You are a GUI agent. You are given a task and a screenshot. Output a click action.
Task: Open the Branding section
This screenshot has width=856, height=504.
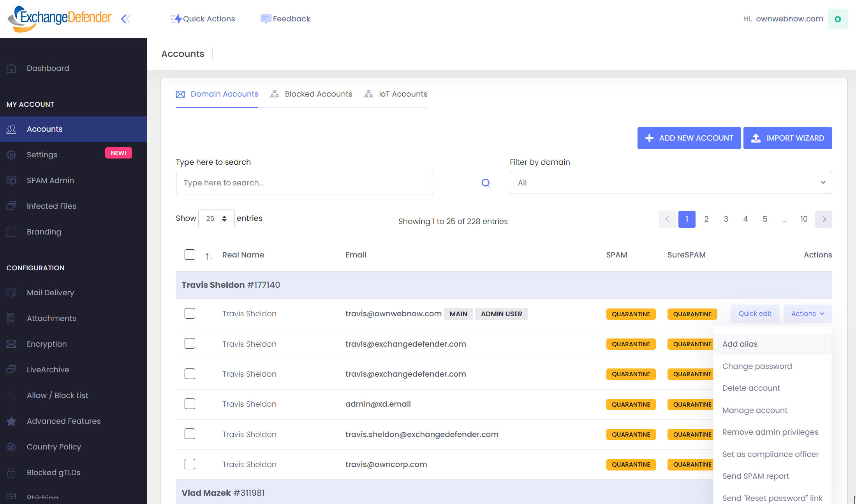[44, 232]
